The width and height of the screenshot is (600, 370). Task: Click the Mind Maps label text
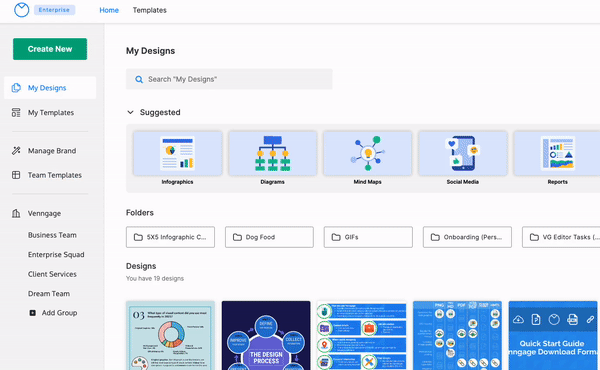point(367,182)
